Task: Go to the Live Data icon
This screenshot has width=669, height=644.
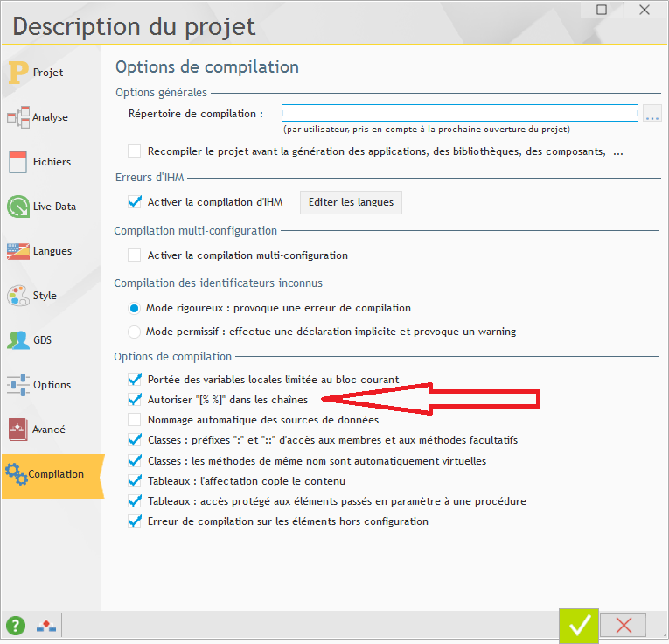Action: pos(18,206)
